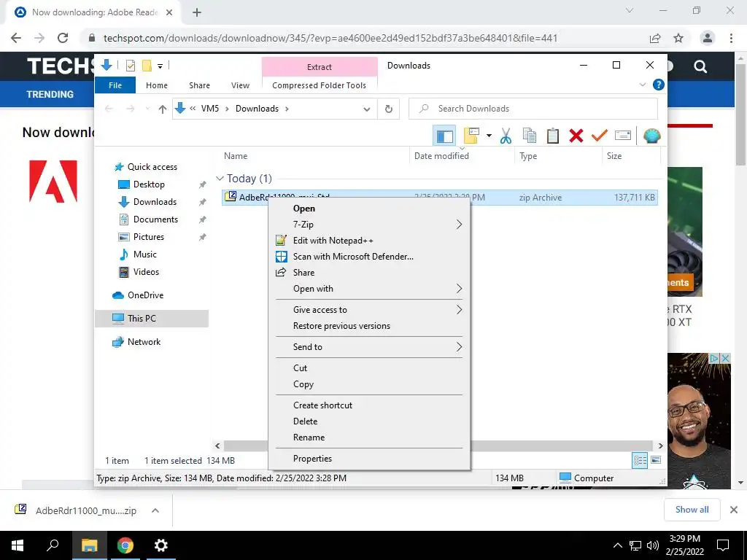Click quick access new folder icon in titlebar
747x560 pixels.
tap(147, 66)
